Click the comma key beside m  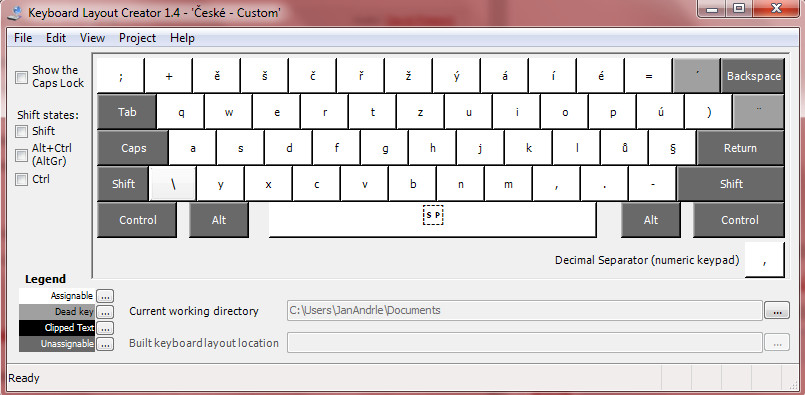pyautogui.click(x=557, y=184)
